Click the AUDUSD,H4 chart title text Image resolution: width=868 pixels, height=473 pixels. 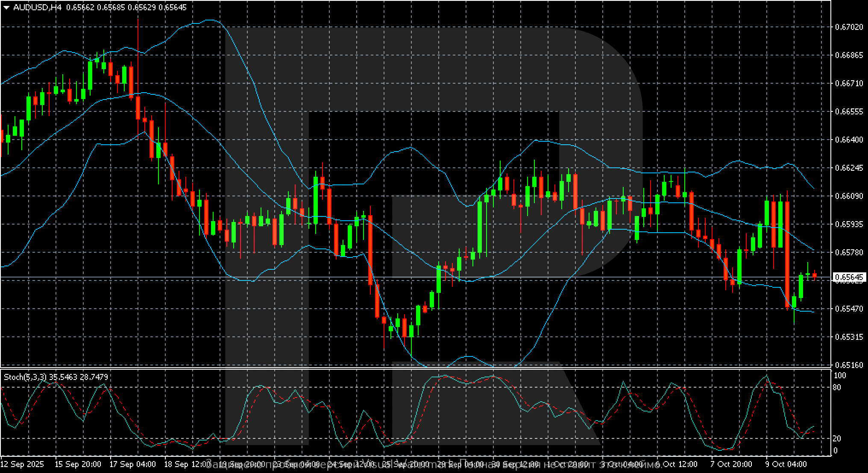[x=38, y=7]
